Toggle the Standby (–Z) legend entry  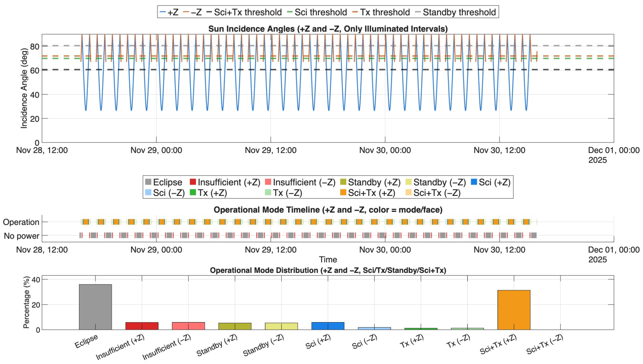pyautogui.click(x=439, y=182)
